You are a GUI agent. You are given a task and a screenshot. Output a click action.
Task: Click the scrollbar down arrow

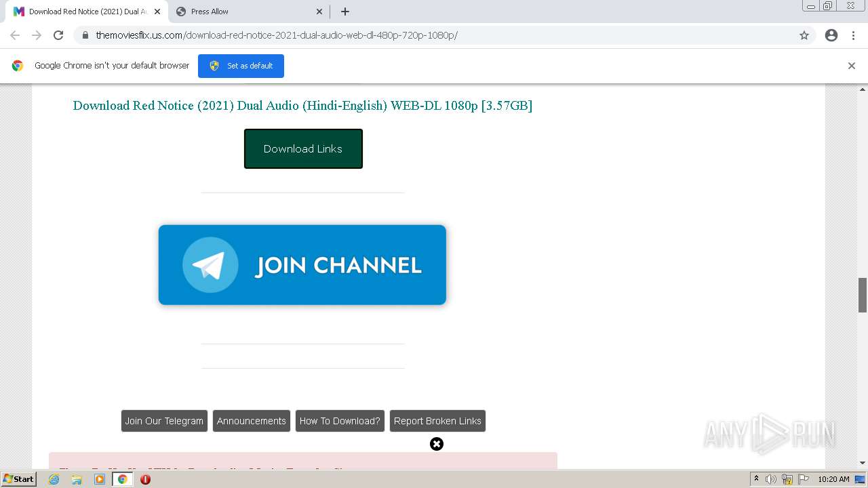pyautogui.click(x=863, y=463)
